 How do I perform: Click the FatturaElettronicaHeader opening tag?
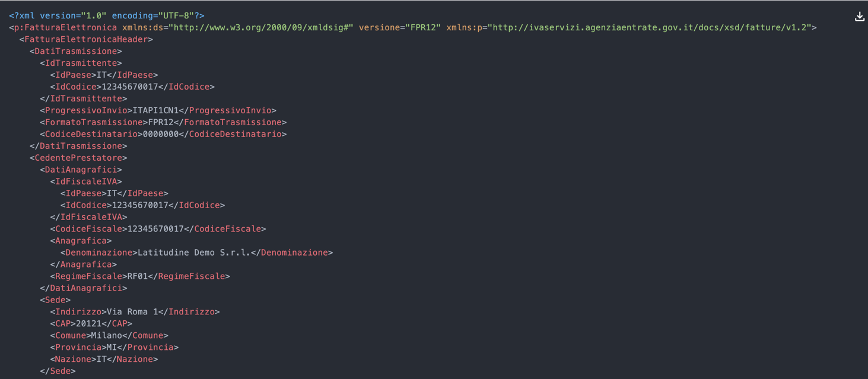click(86, 39)
